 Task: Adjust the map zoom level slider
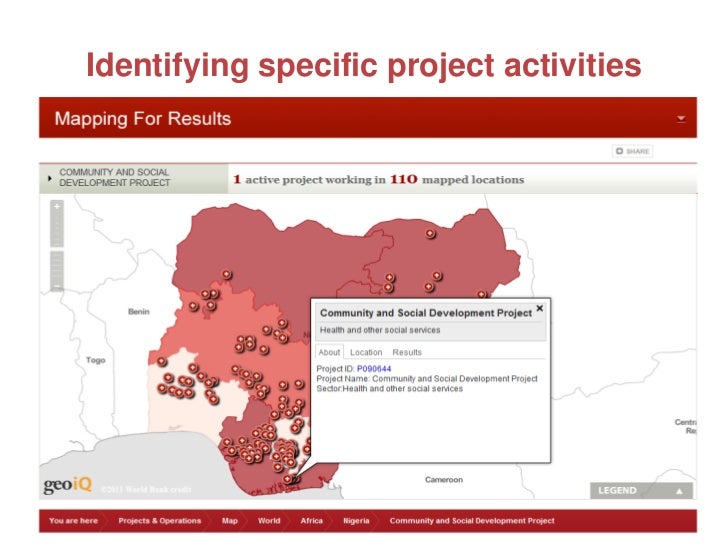pyautogui.click(x=57, y=246)
